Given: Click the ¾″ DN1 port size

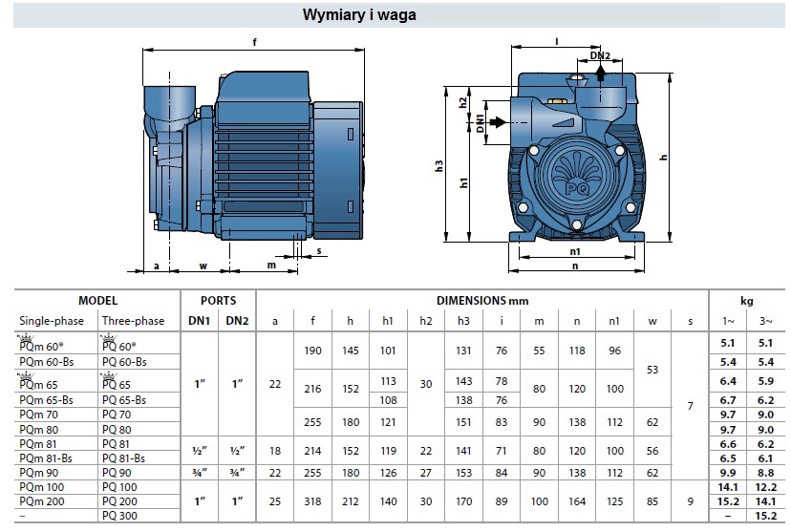Looking at the screenshot, I should (200, 473).
